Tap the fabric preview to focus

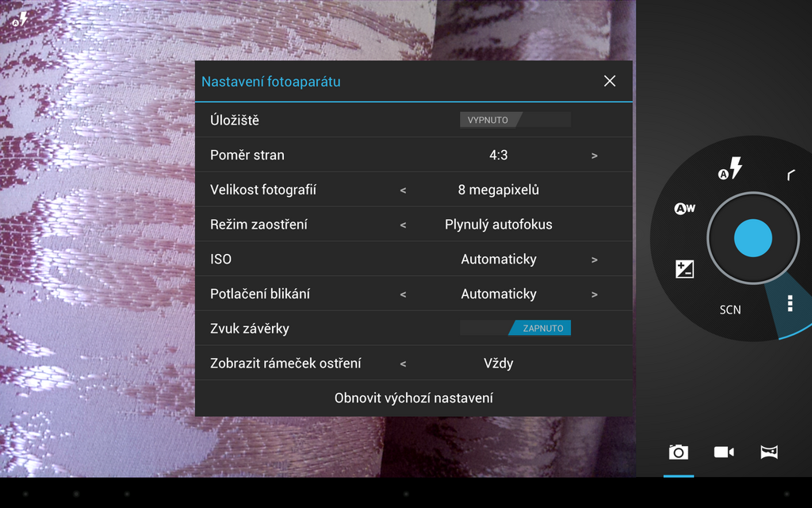click(x=95, y=238)
